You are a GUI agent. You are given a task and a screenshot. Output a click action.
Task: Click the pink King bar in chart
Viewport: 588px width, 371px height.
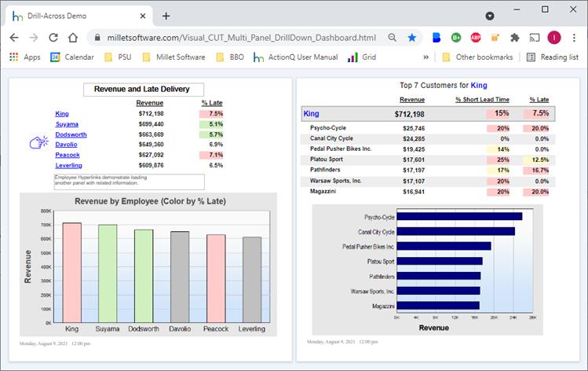71,272
